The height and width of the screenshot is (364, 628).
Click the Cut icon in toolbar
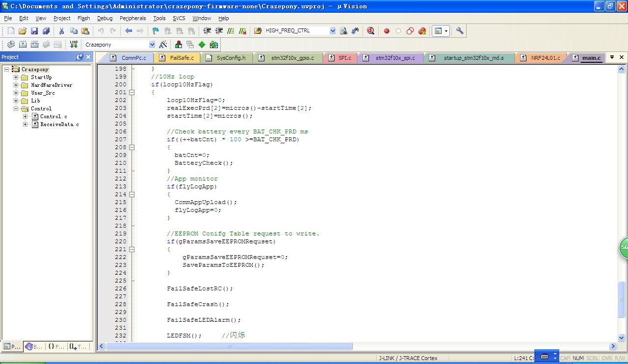(61, 31)
